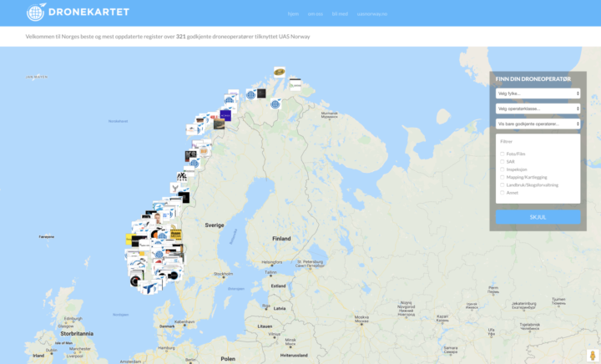The image size is (601, 364).
Task: Click the solid black square operator marker
Action: tap(184, 198)
